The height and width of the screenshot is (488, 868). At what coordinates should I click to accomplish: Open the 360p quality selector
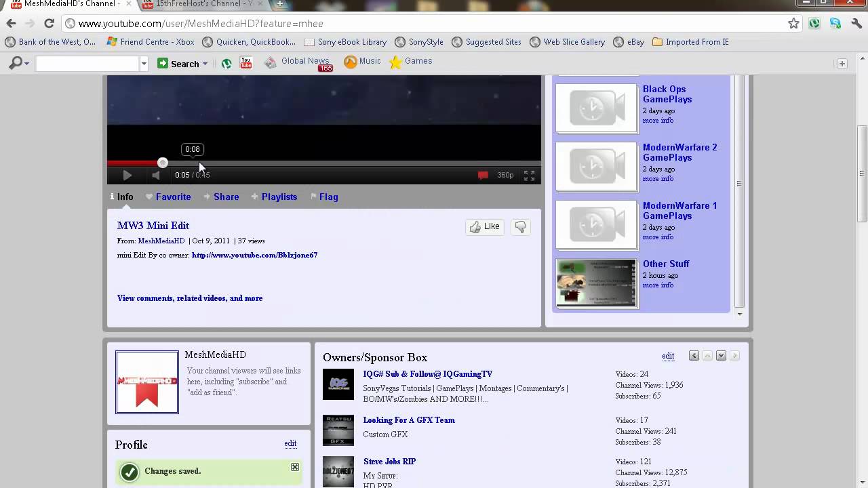click(x=505, y=175)
